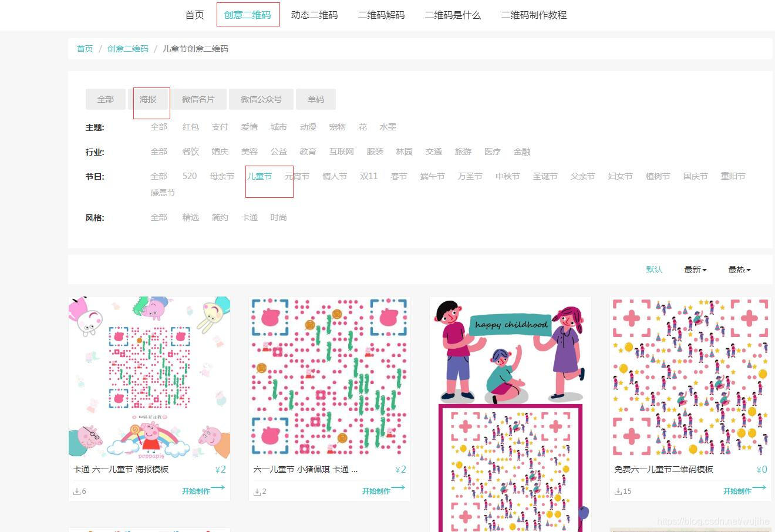This screenshot has width=775, height=532.
Task: Select the 单码 category tab
Action: tap(316, 99)
